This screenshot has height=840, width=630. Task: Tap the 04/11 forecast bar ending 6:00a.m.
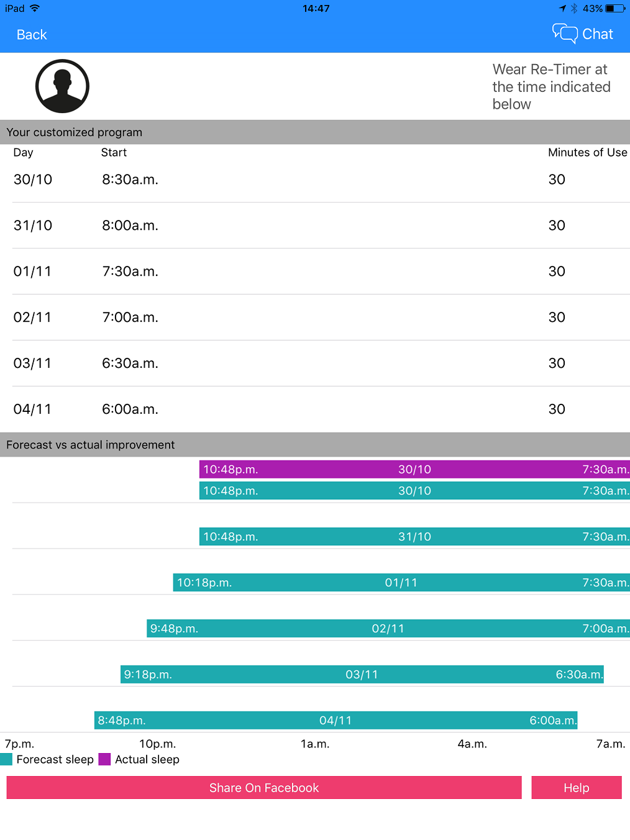(336, 721)
